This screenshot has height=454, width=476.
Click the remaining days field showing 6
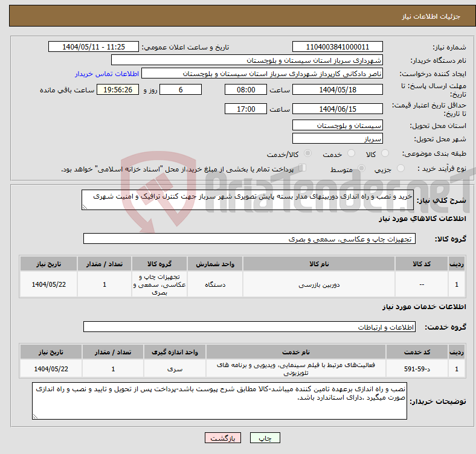click(x=181, y=89)
